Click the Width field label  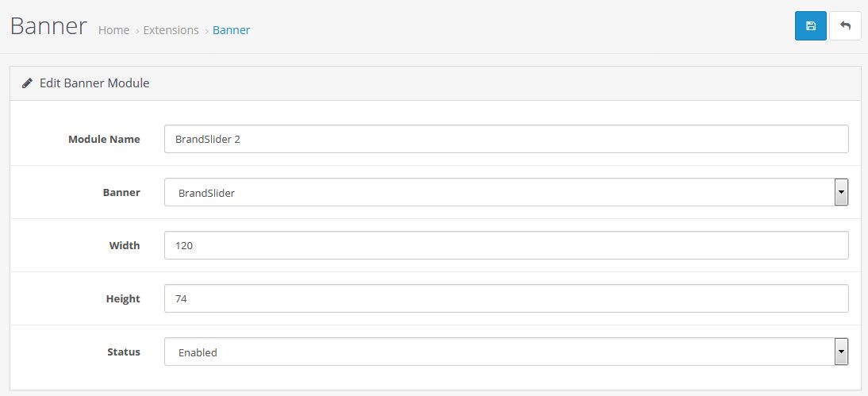125,245
